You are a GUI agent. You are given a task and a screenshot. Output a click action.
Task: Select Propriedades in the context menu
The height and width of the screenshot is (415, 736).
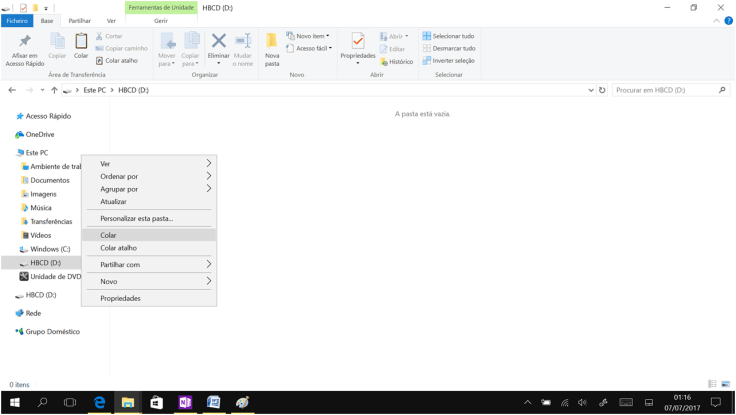[x=120, y=298]
